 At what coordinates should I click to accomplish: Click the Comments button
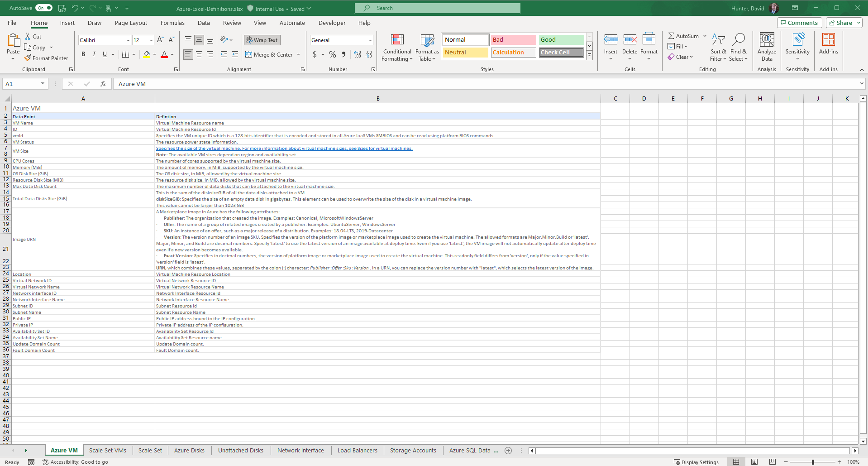click(x=799, y=22)
